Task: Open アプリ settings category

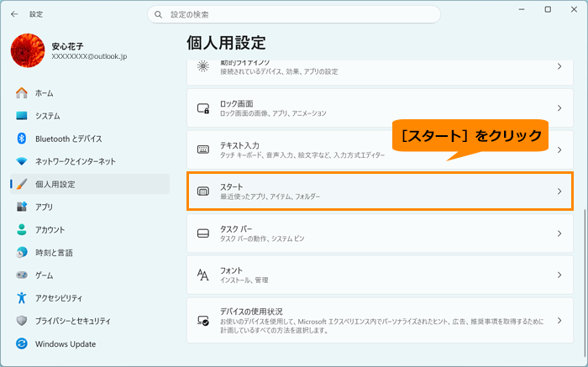Action: pyautogui.click(x=90, y=207)
